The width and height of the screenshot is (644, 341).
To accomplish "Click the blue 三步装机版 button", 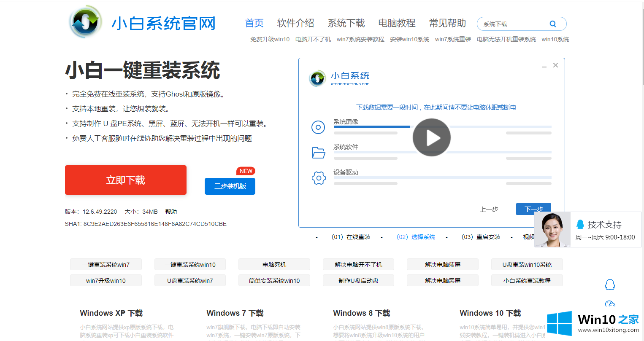I will pos(230,186).
